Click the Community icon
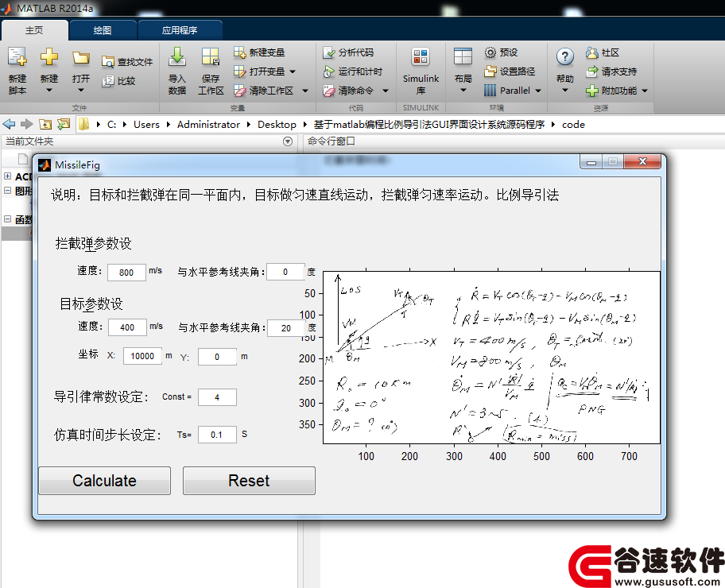725x588 pixels. click(591, 52)
